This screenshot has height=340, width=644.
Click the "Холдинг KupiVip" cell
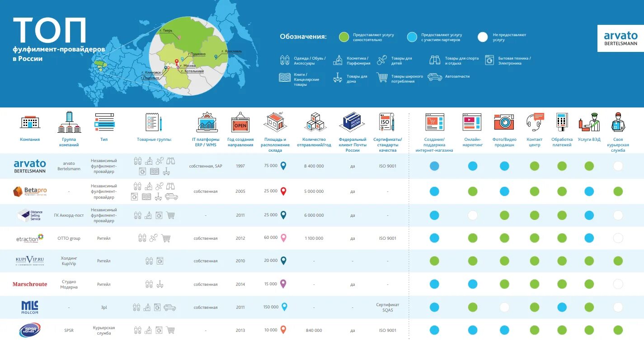[69, 261]
